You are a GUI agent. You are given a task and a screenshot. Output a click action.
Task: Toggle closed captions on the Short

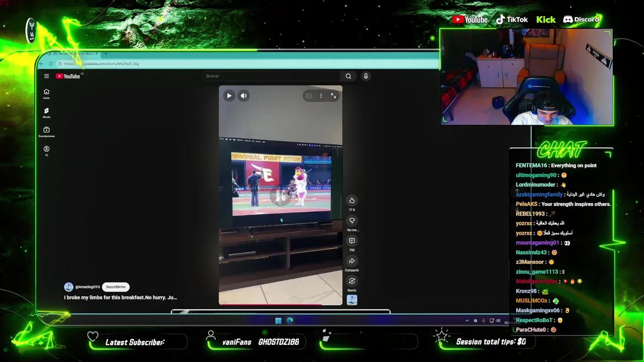[308, 96]
